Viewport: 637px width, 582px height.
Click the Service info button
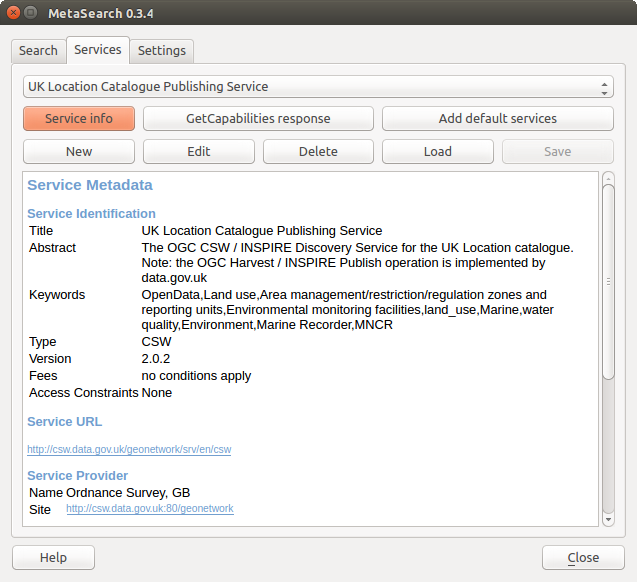pyautogui.click(x=78, y=118)
